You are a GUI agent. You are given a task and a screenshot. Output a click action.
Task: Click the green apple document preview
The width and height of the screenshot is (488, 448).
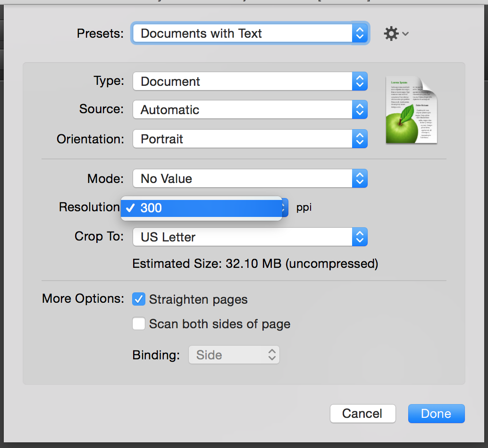click(411, 110)
